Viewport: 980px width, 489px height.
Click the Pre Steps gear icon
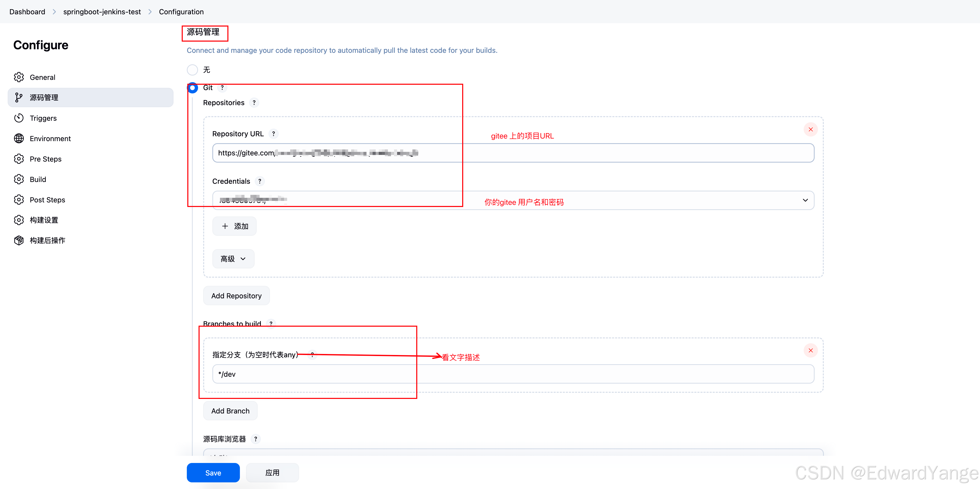19,159
